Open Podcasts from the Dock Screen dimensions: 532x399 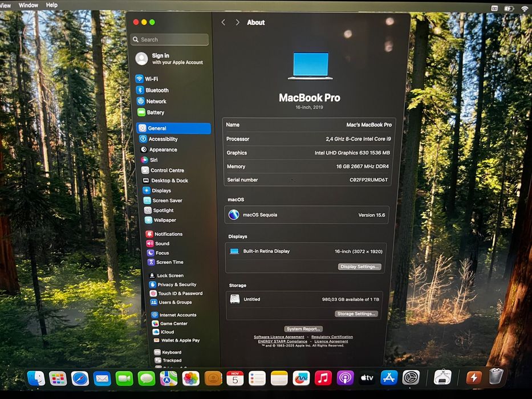coord(345,378)
